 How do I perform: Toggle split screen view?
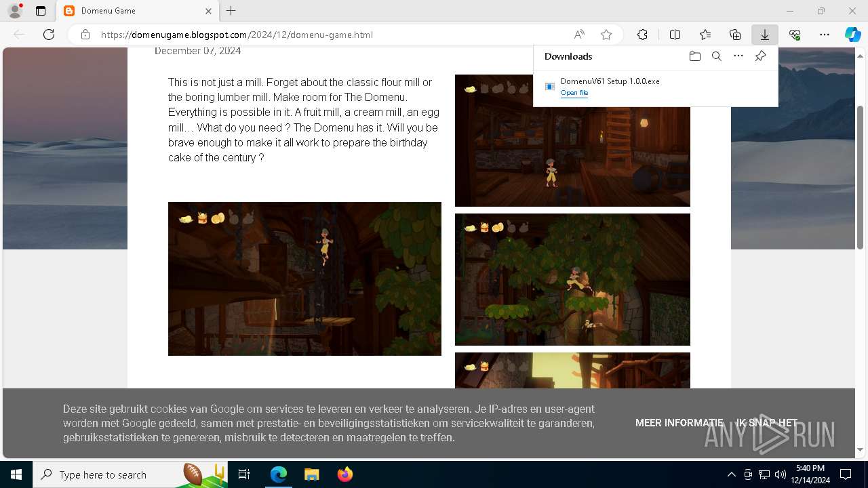[675, 35]
